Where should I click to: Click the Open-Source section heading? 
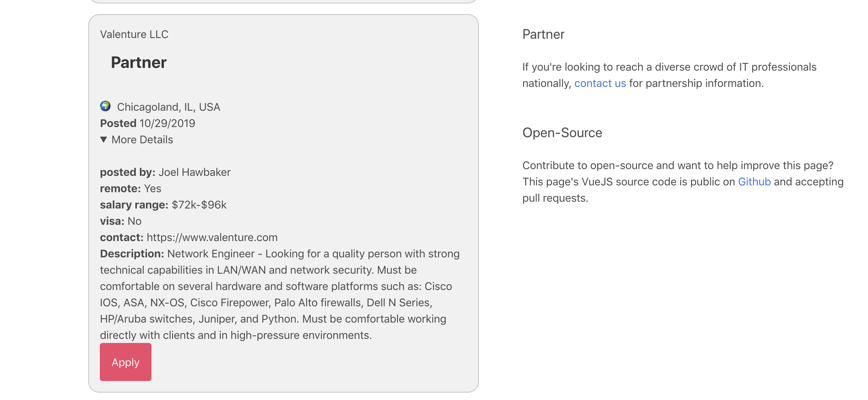[x=562, y=133]
